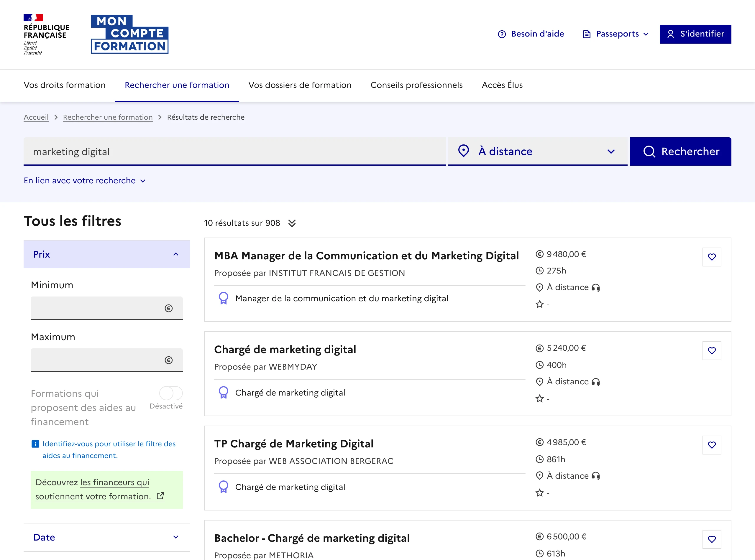Click the 9 480,00 € price
755x560 pixels.
pyautogui.click(x=566, y=254)
